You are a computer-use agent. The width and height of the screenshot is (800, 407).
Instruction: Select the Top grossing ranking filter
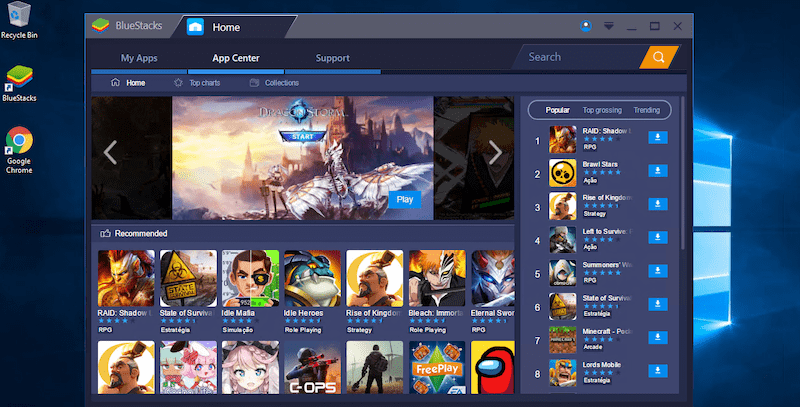click(x=602, y=110)
